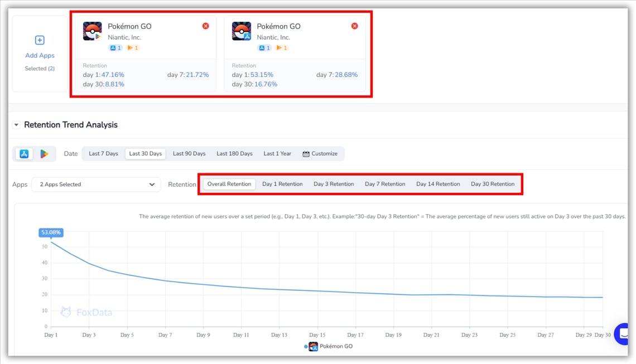
Task: Click the Add Apps plus icon
Action: [40, 40]
